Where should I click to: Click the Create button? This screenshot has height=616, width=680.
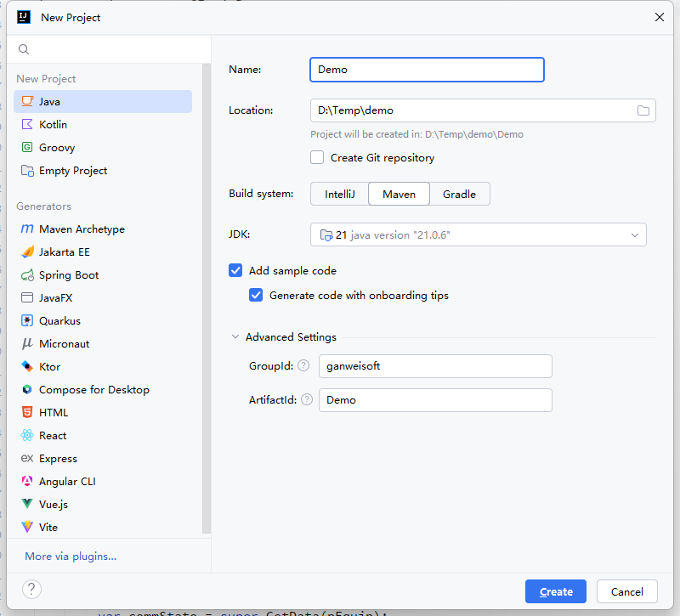pyautogui.click(x=556, y=591)
